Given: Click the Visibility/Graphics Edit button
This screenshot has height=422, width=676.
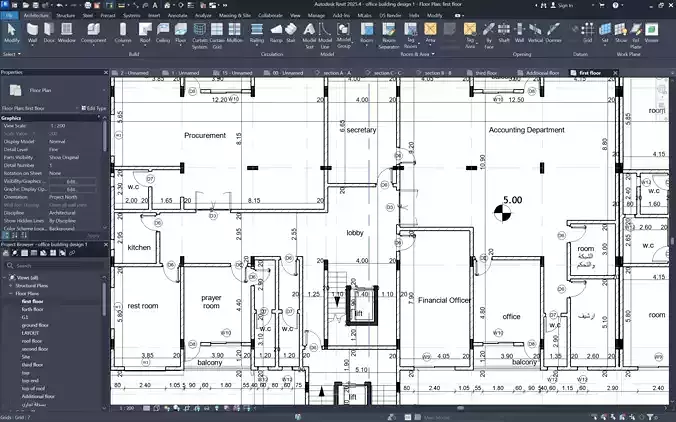Looking at the screenshot, I should tap(72, 181).
